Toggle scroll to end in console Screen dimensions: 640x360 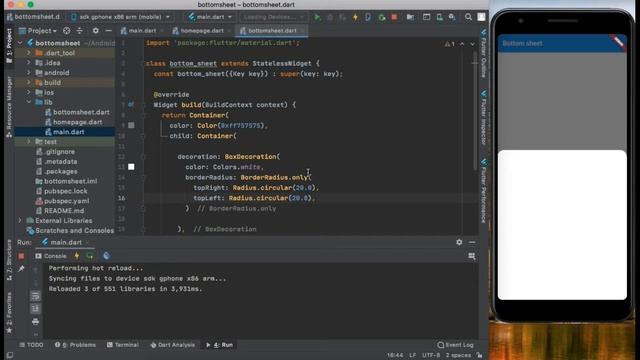click(36, 309)
